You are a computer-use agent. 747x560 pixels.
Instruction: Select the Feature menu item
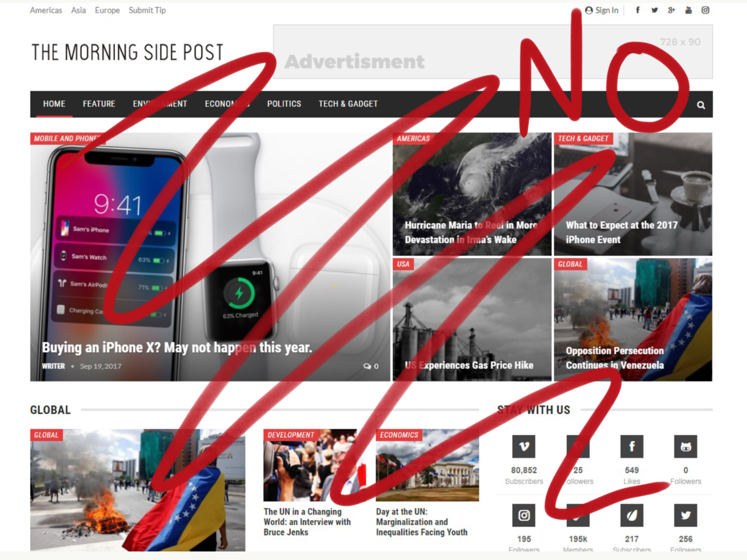pos(98,104)
